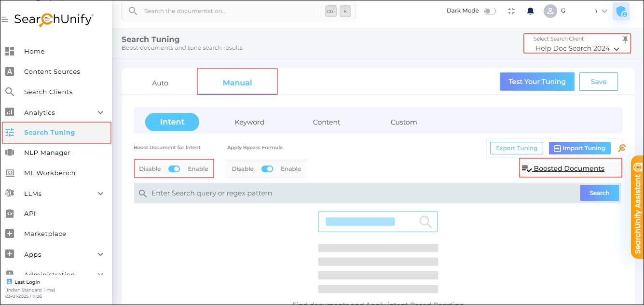
Task: Click the Test Your Tuning button
Action: point(537,82)
